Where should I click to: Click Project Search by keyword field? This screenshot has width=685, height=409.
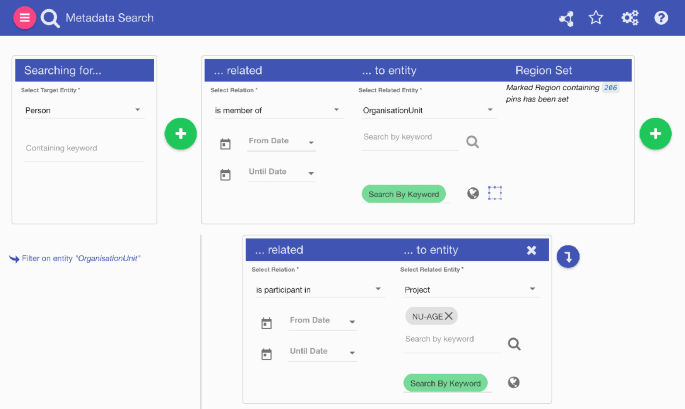click(x=452, y=340)
